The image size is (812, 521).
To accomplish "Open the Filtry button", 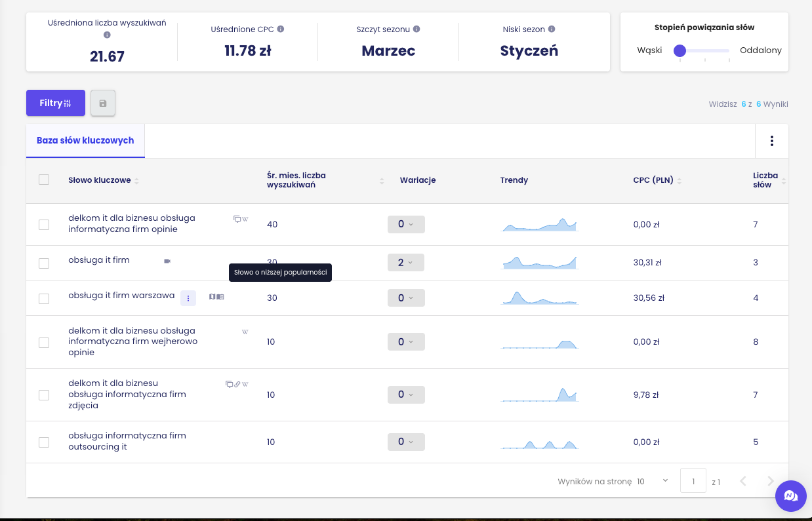I will coord(56,103).
